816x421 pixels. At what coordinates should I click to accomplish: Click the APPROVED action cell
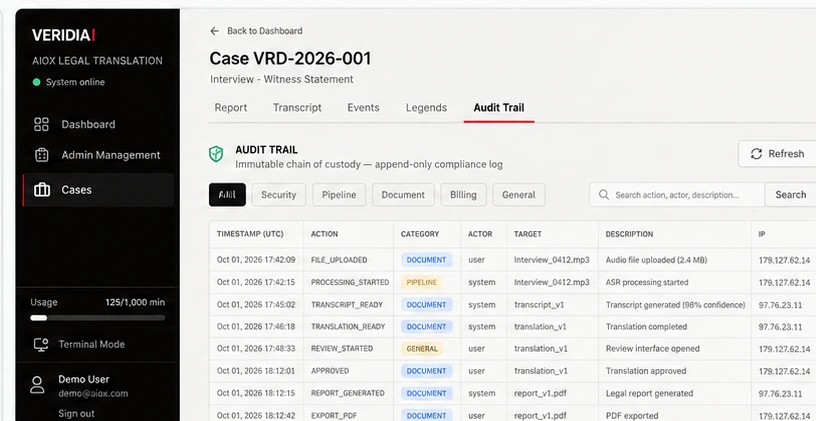tap(330, 371)
